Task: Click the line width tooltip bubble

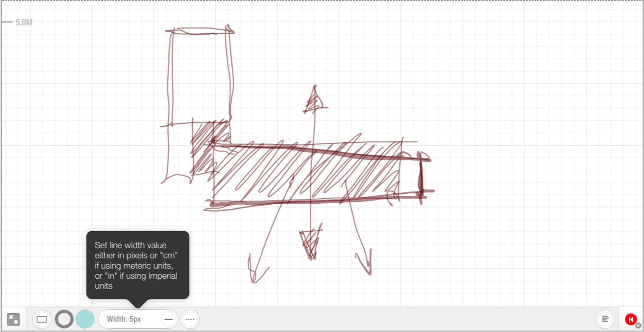Action: click(x=137, y=265)
